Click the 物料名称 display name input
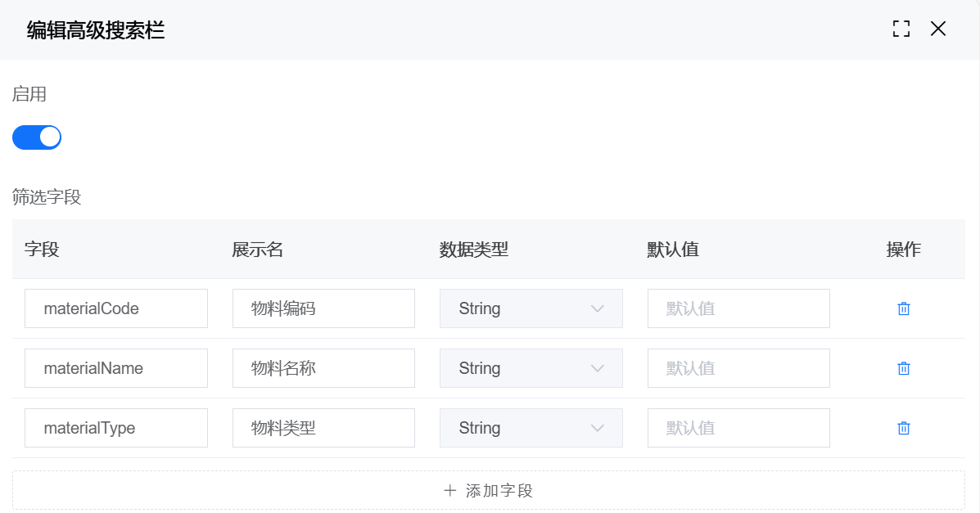 coord(323,368)
